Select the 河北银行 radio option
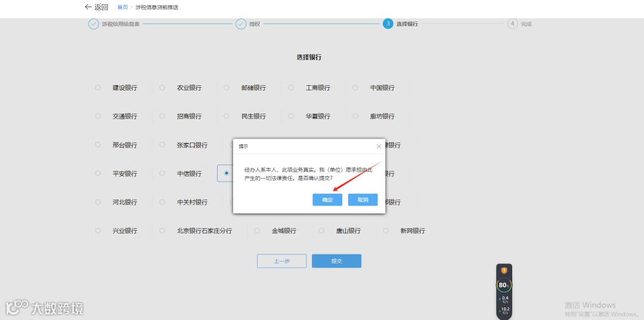 pyautogui.click(x=98, y=202)
